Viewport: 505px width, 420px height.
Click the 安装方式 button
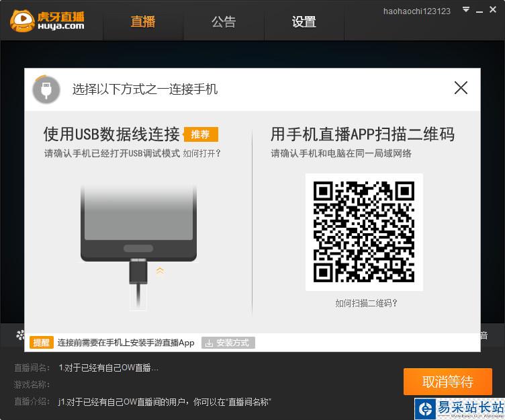pos(228,343)
